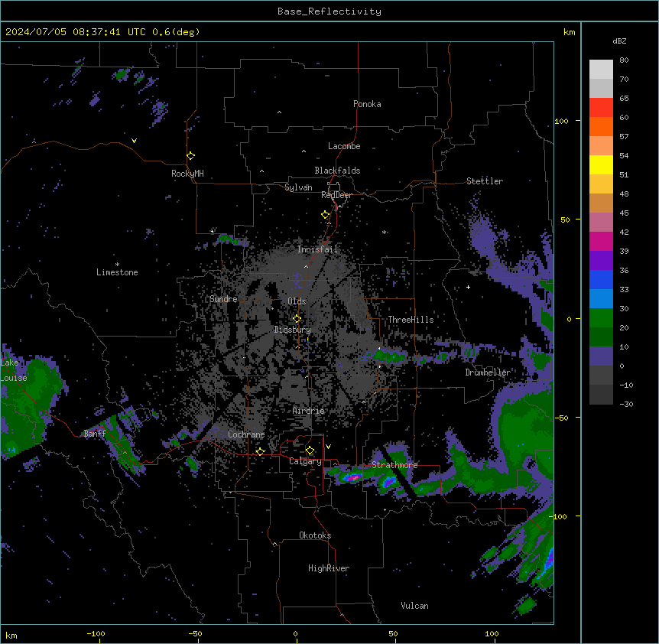Click the yellow marker at Olds

coord(297,319)
